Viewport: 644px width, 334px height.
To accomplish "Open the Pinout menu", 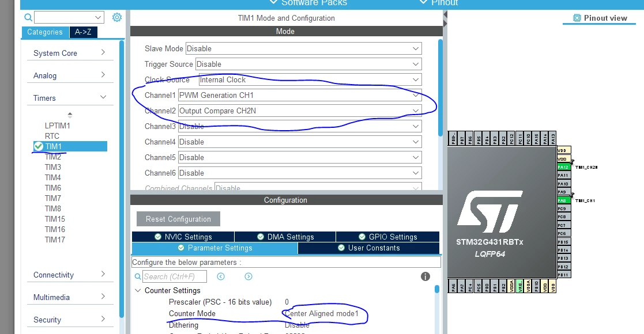I will (439, 3).
